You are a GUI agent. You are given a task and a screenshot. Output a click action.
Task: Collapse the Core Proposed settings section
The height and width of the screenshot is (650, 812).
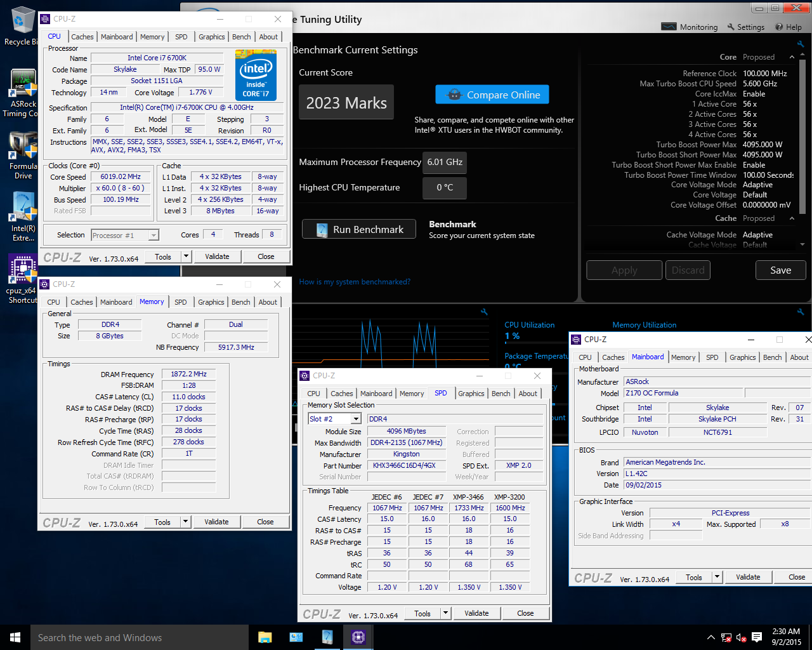click(792, 56)
